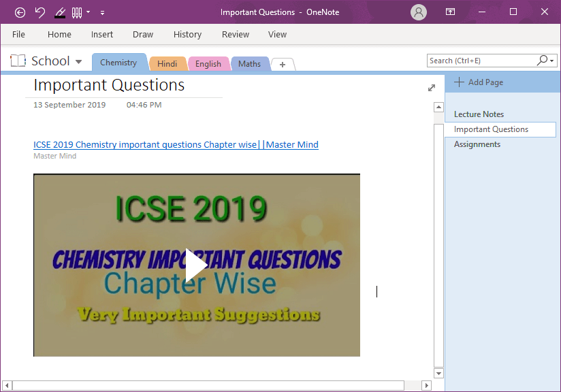Open ICSE 2019 Chemistry important questions link
The image size is (561, 392).
point(176,144)
